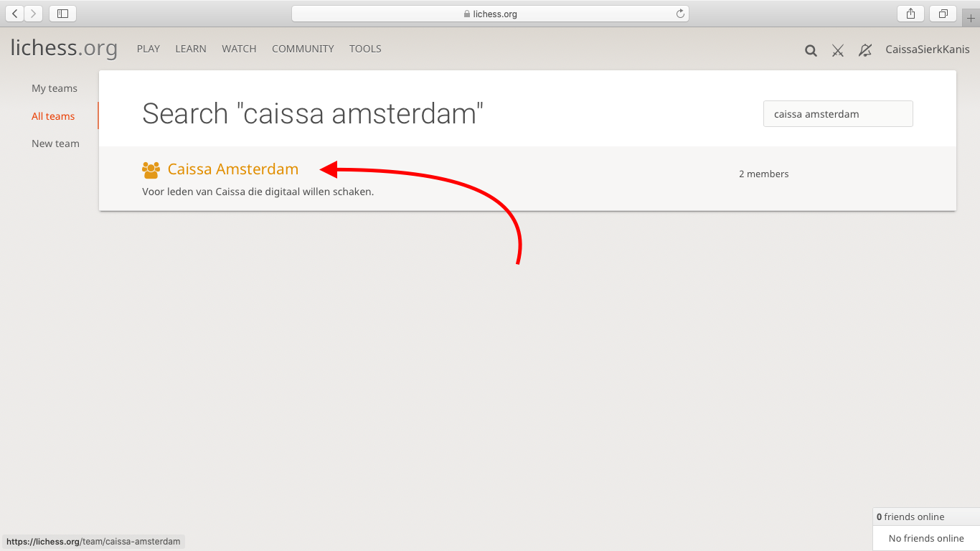Click the team group icon beside Caissa Amsterdam
This screenshot has height=551, width=980.
point(151,170)
